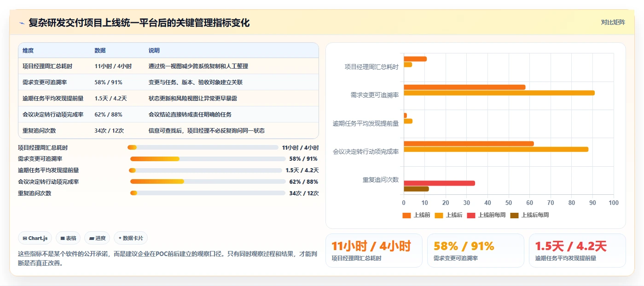Select the 数据 table column header
Screen dimensions: 644x286
[100, 51]
